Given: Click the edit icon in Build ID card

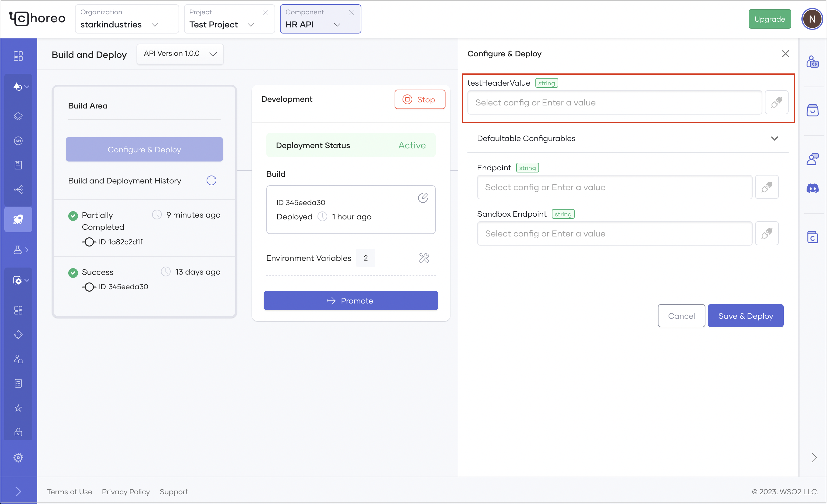Looking at the screenshot, I should pos(423,198).
